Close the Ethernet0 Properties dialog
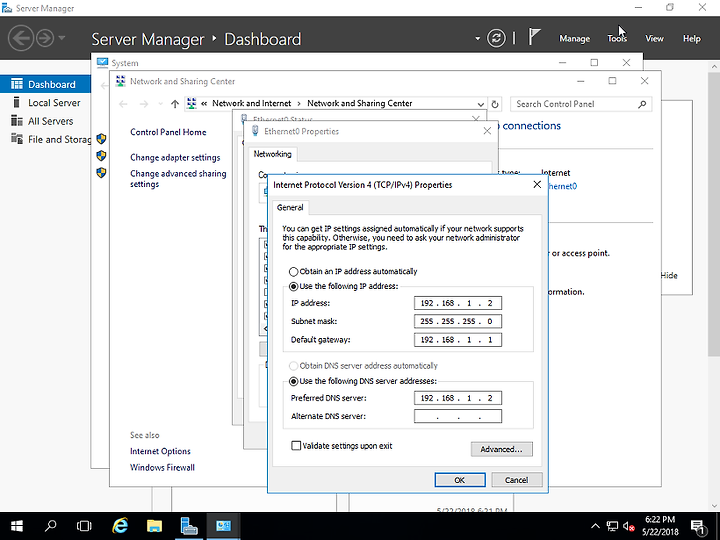This screenshot has height=540, width=720. click(x=487, y=131)
